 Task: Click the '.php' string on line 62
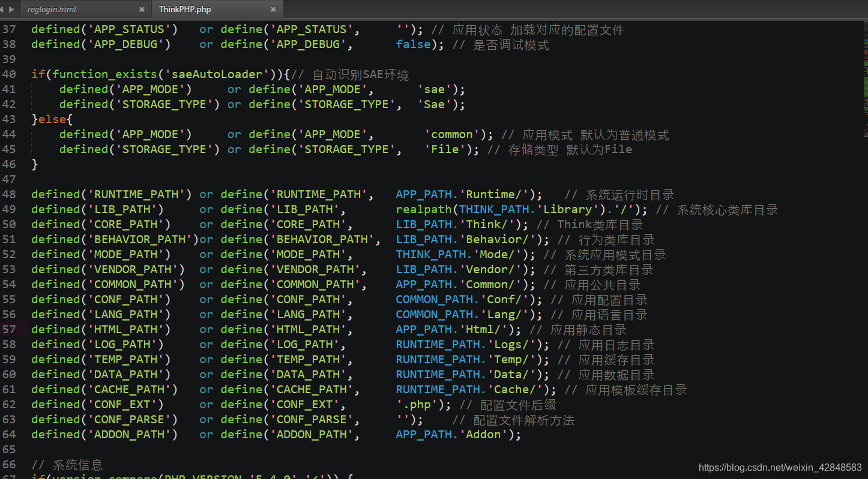pyautogui.click(x=417, y=405)
